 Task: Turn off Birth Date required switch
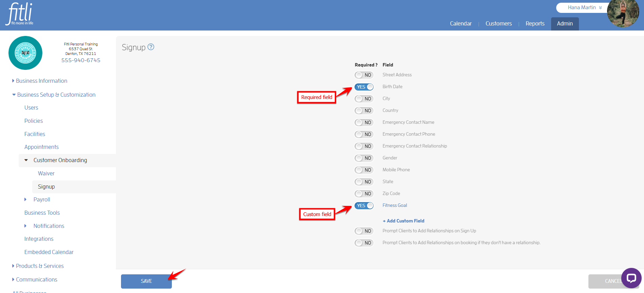[x=364, y=87]
